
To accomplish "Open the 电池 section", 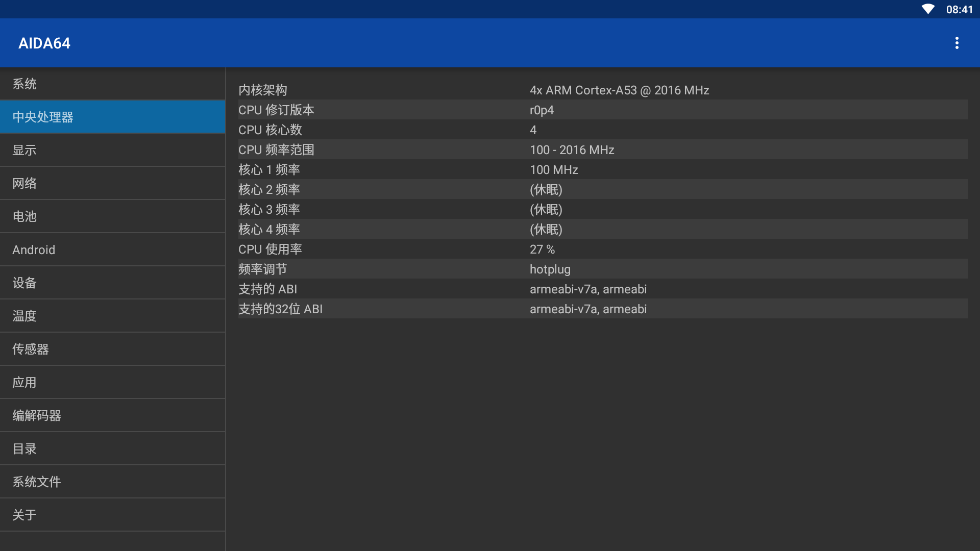I will pos(112,216).
